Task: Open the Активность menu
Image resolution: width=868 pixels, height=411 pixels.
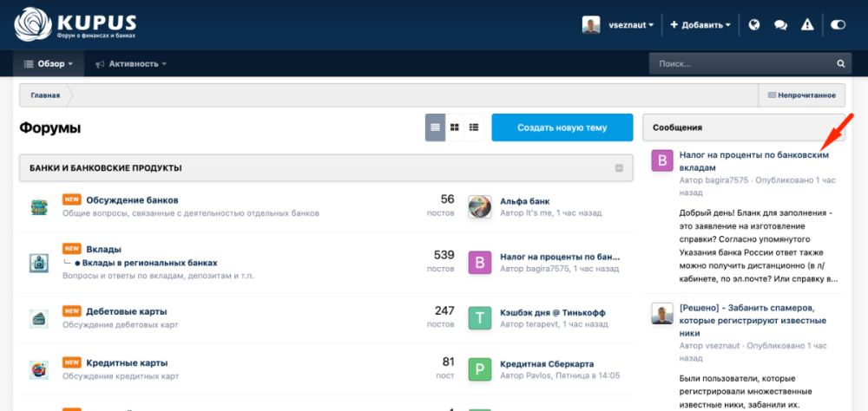Action: pos(131,64)
